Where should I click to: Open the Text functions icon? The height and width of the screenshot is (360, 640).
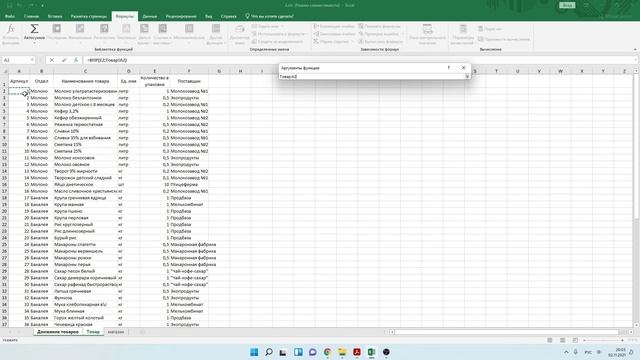126,29
